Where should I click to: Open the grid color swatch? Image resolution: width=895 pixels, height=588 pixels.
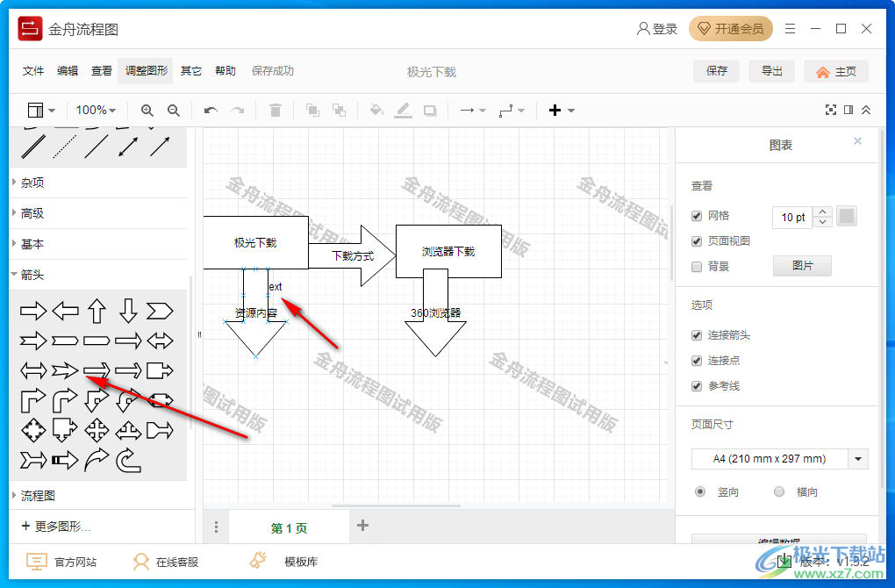pos(847,217)
